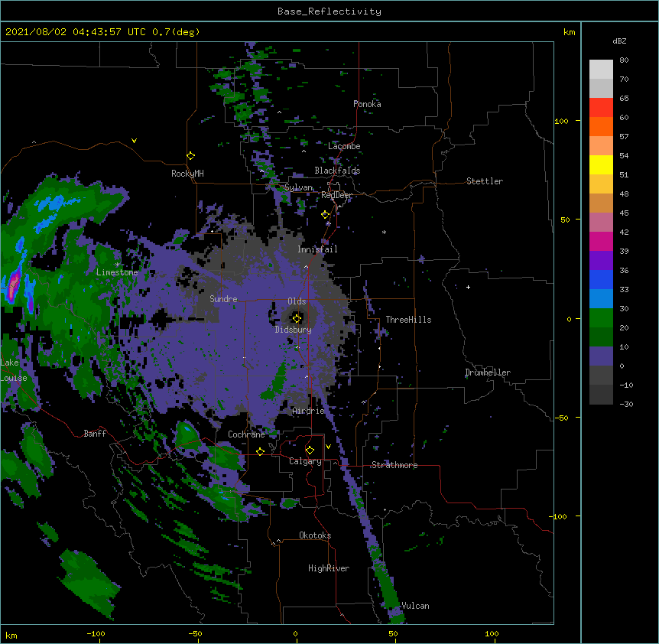Click the HighRiver city label
Image resolution: width=659 pixels, height=644 pixels.
pos(329,568)
